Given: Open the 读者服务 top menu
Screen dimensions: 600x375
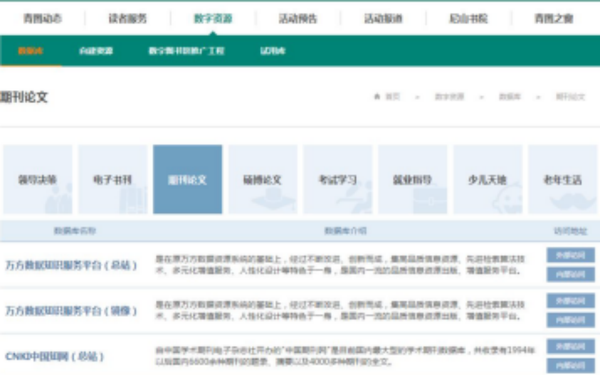Looking at the screenshot, I should tap(127, 18).
